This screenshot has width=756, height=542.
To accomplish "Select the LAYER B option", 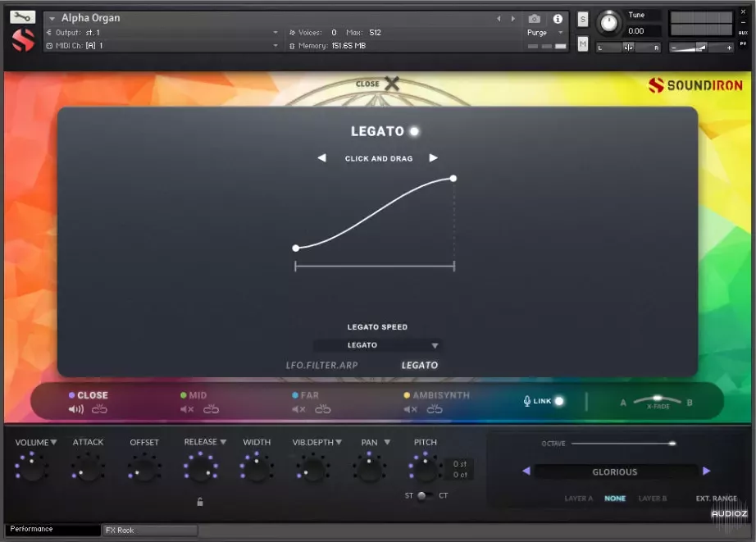I will (x=653, y=498).
